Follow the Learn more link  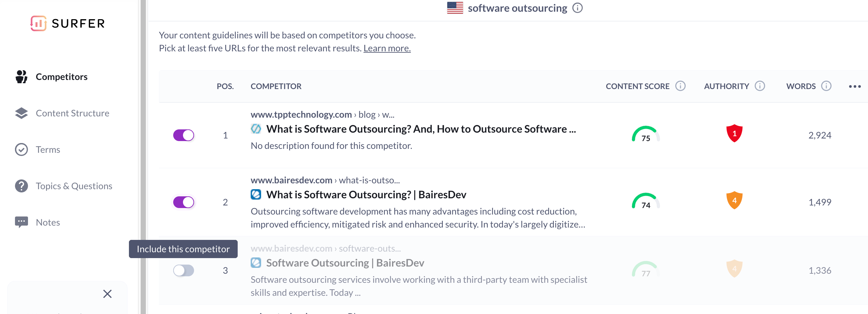387,48
